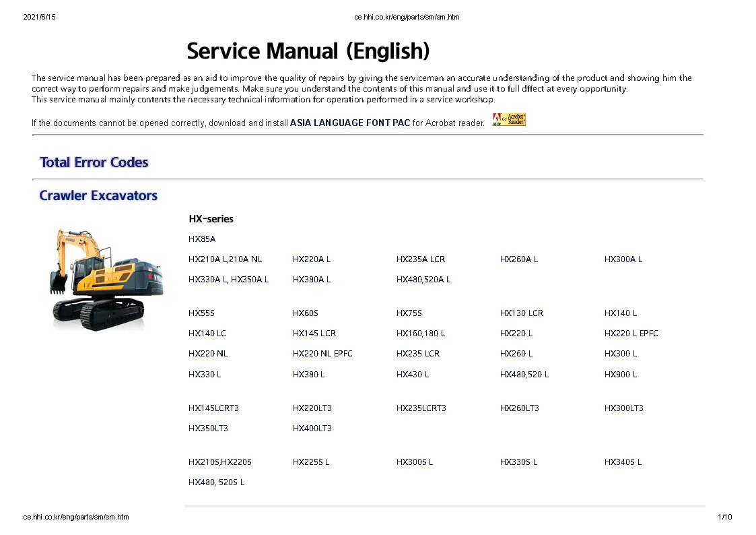The width and height of the screenshot is (756, 535).
Task: Open the HX140 L manual
Action: tap(621, 313)
